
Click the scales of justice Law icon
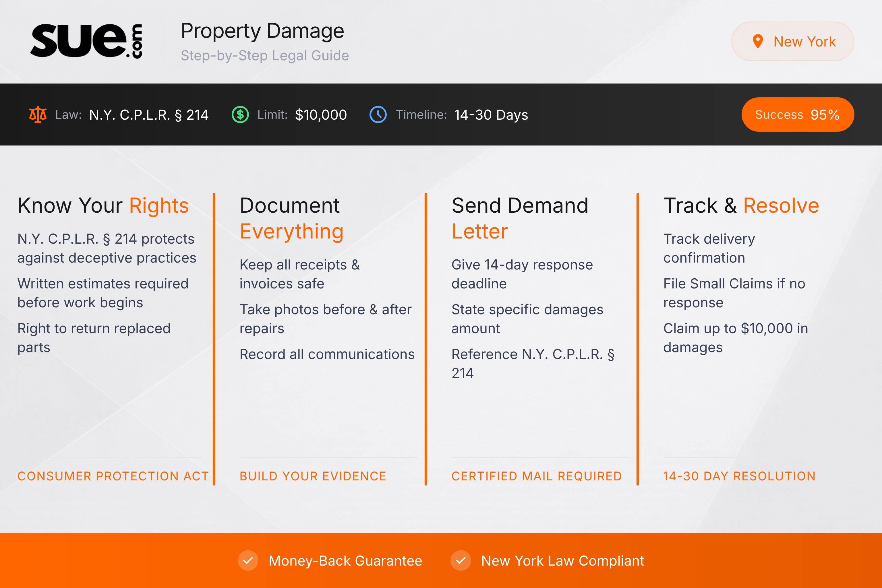pos(39,115)
